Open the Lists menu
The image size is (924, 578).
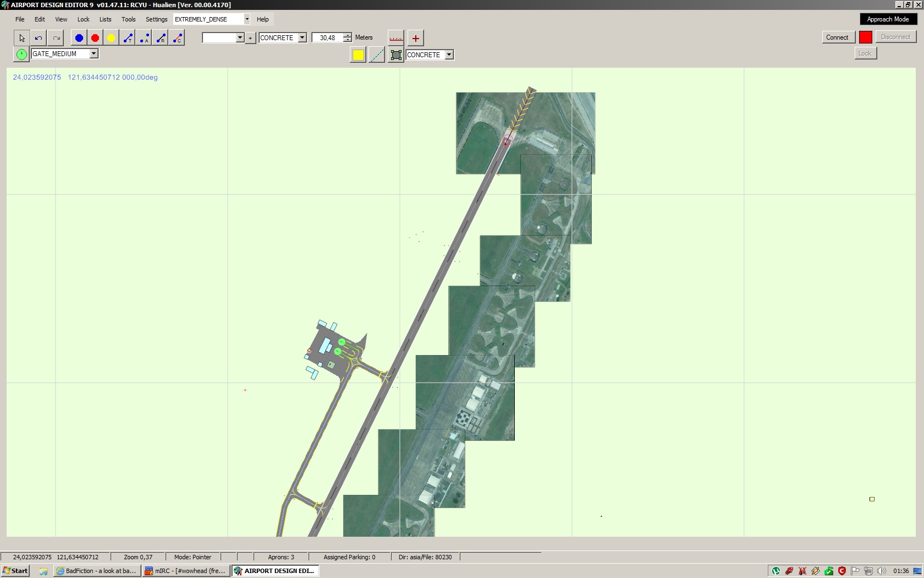click(105, 19)
